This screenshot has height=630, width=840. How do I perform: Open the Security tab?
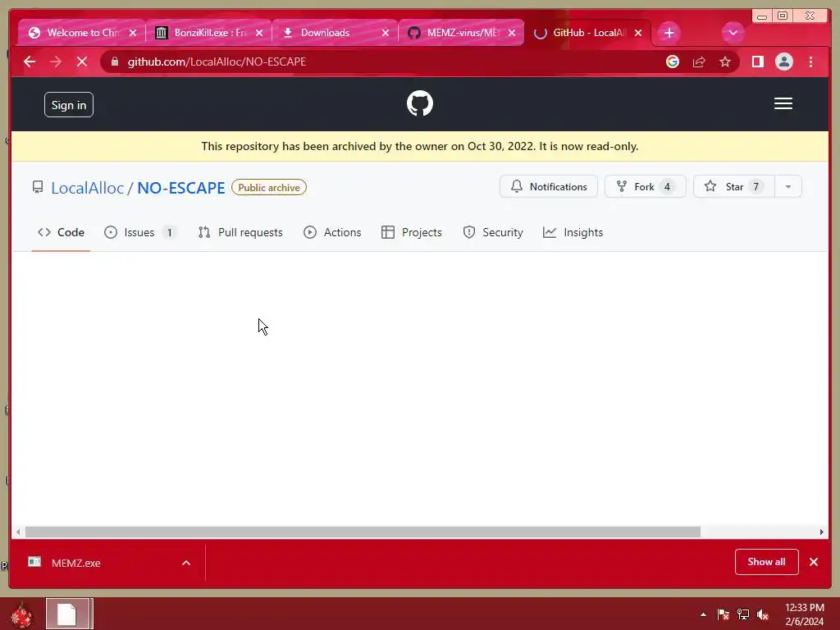[x=493, y=232]
